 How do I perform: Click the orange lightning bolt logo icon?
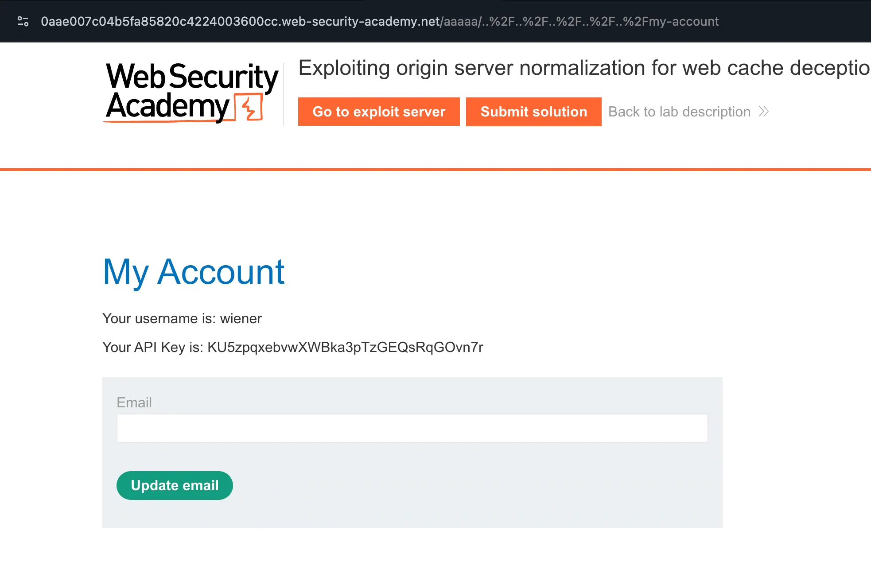pos(249,107)
